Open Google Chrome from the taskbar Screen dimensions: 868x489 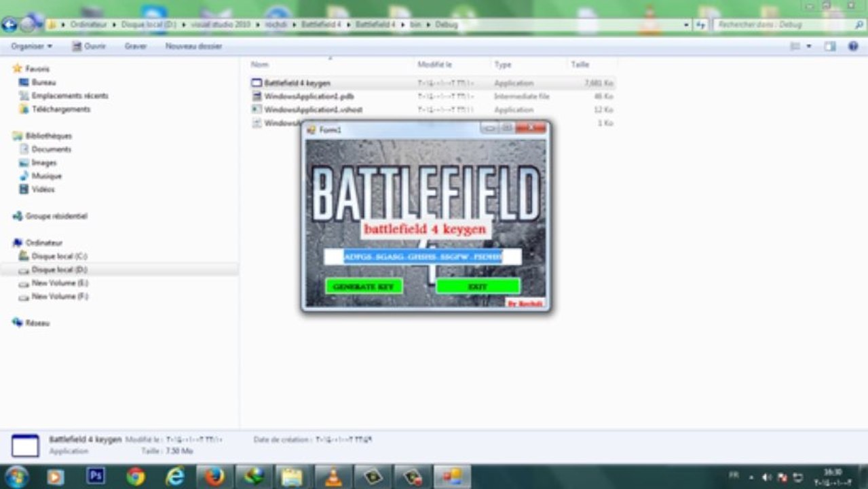point(136,477)
